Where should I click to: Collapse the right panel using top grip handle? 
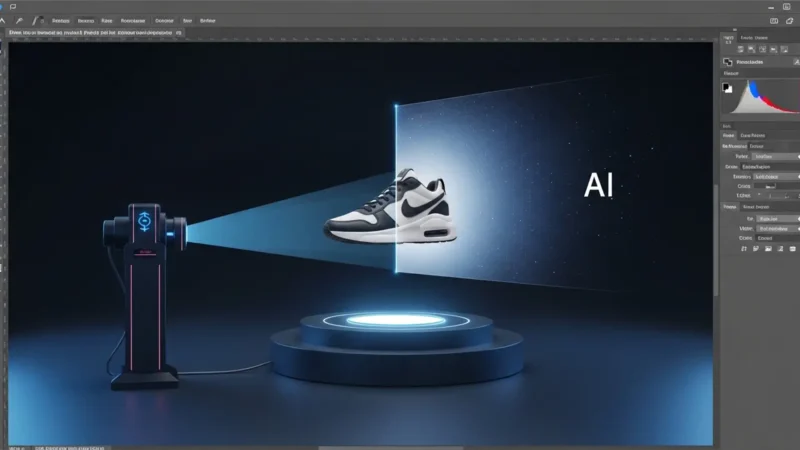tap(735, 30)
